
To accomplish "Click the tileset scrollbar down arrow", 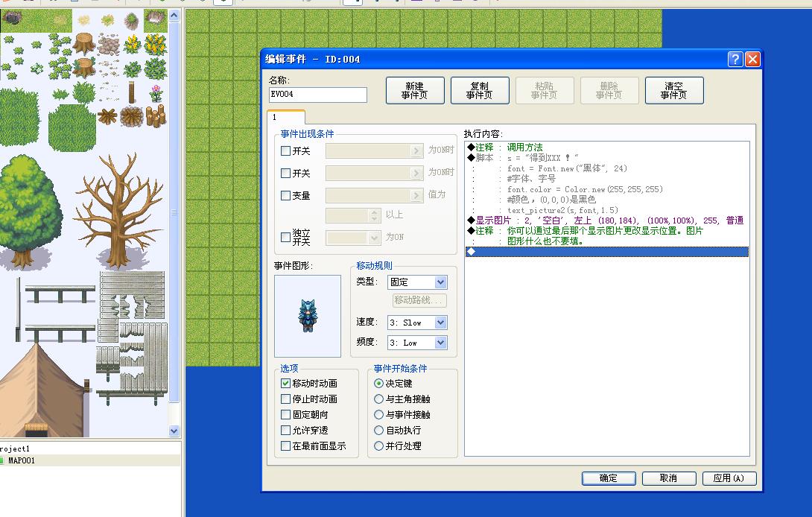I will point(174,431).
